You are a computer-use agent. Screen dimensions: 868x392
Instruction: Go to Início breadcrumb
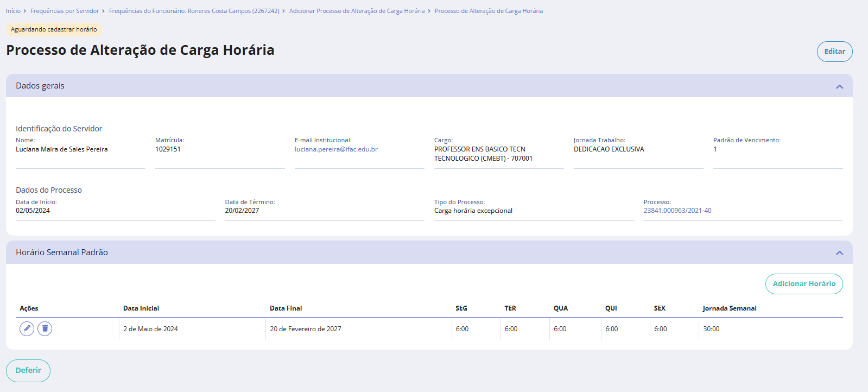(x=13, y=11)
